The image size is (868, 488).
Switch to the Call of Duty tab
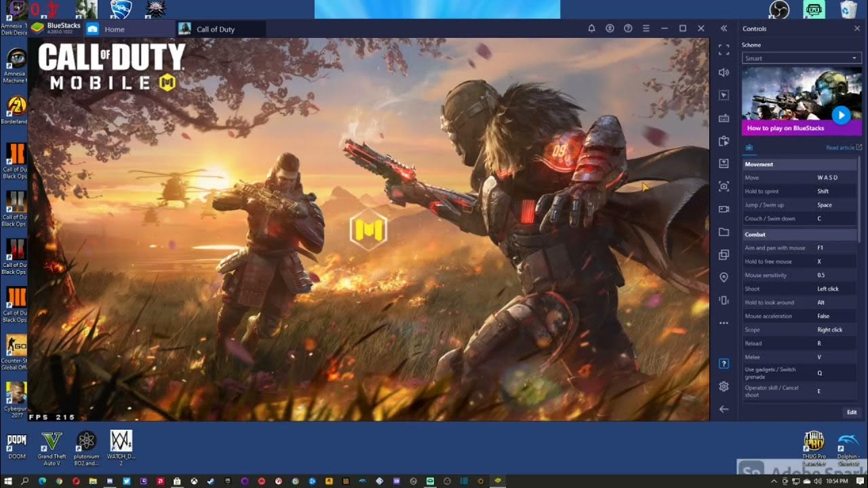216,29
